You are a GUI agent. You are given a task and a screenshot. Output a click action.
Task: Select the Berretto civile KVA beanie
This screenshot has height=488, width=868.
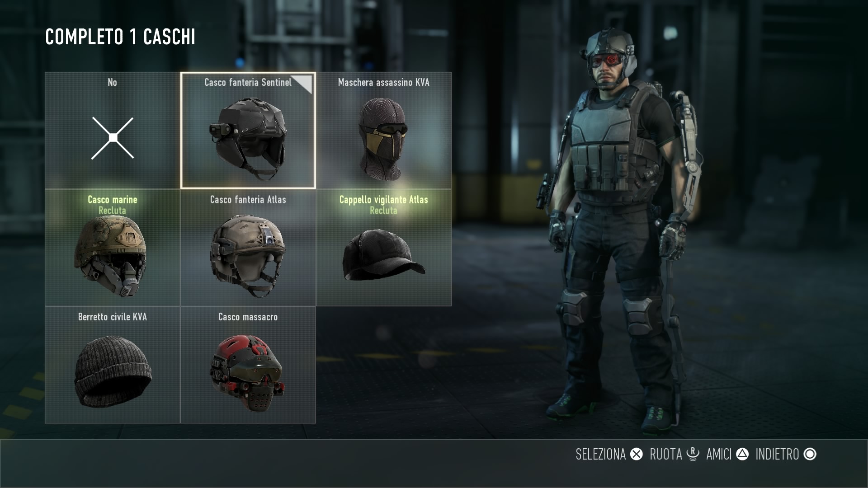[113, 365]
